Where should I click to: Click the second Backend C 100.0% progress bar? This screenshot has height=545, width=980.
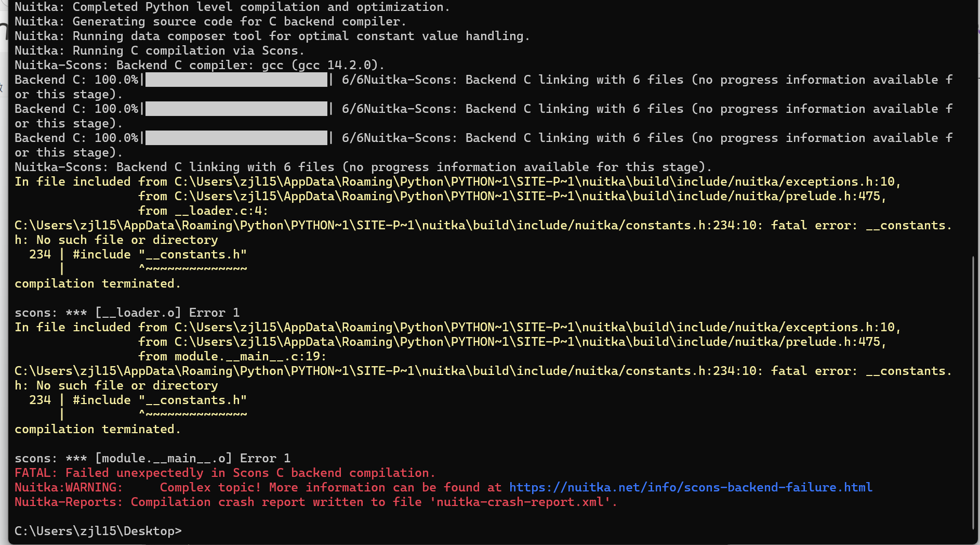[x=236, y=109]
